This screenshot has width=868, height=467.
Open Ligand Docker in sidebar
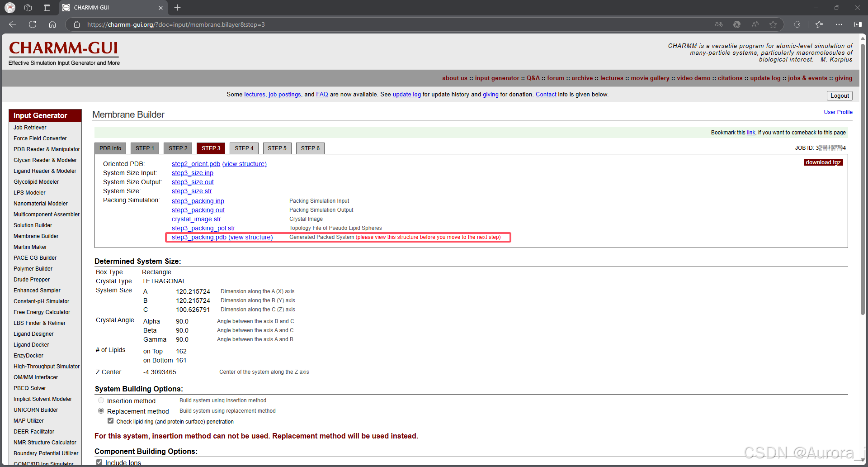[x=31, y=345]
